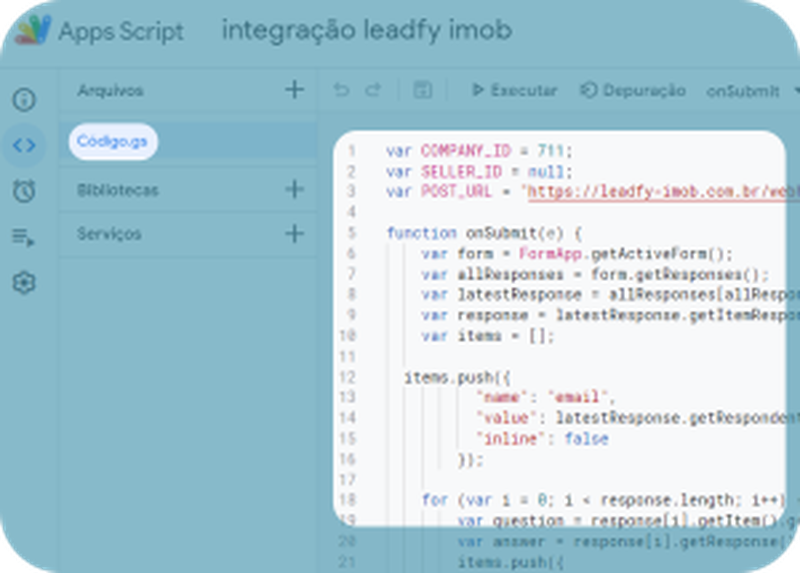Click function onSubmit(e) declaration line
Image resolution: width=800 pixels, height=573 pixels.
click(484, 233)
